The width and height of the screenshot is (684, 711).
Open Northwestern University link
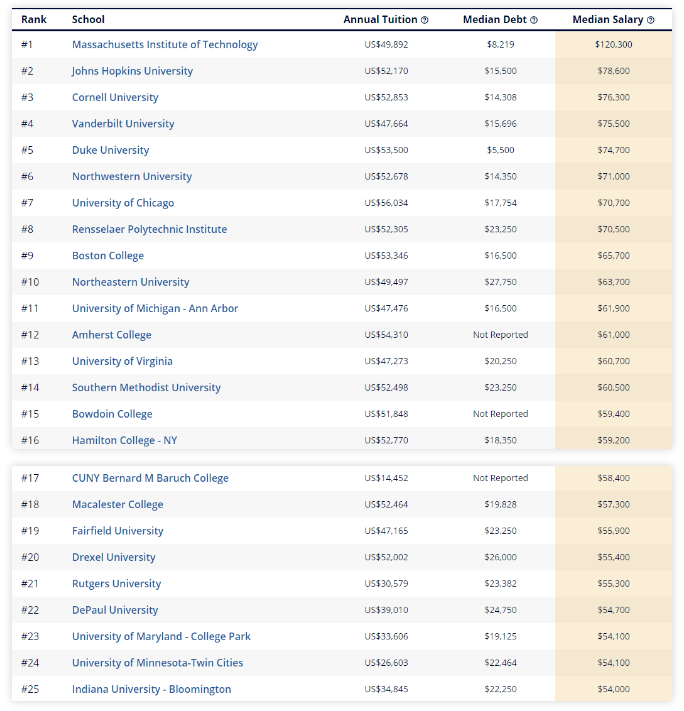[132, 176]
